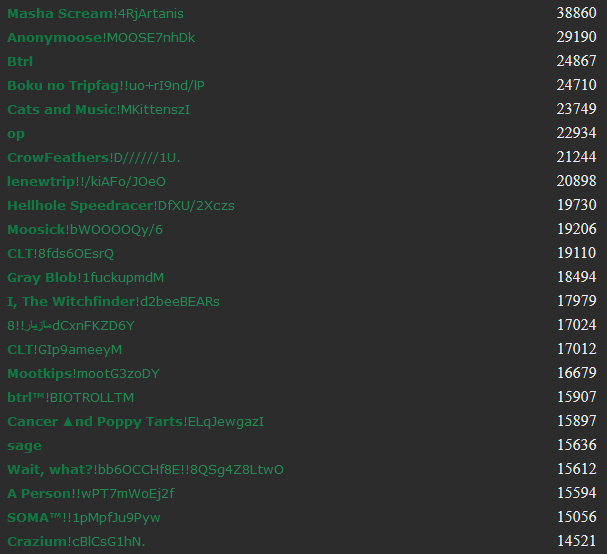
Task: Select the name Boku no Tripfag
Action: [x=63, y=86]
